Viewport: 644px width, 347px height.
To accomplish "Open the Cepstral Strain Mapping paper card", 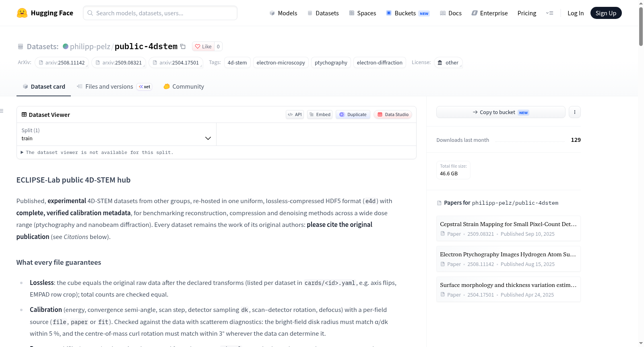I will (508, 229).
